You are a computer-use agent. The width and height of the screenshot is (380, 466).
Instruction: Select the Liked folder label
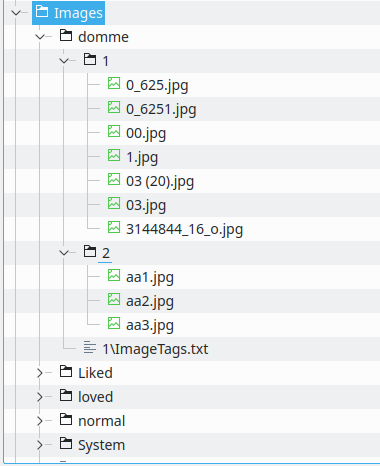pos(95,373)
